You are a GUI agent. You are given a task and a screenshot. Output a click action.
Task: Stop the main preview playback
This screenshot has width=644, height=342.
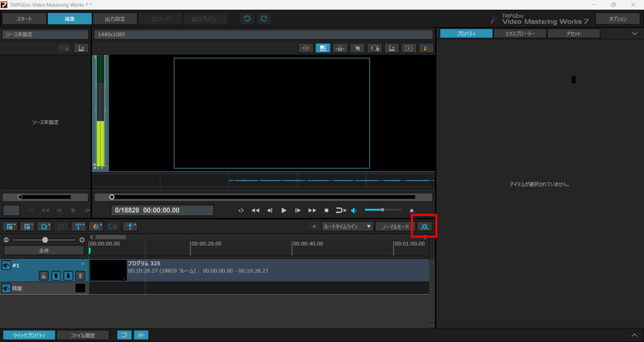pyautogui.click(x=327, y=210)
